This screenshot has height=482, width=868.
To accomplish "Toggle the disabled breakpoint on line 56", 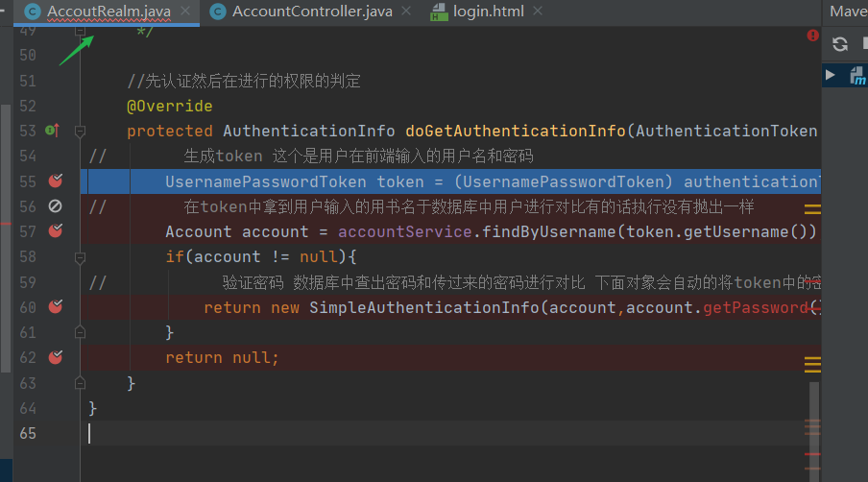I will (x=56, y=205).
